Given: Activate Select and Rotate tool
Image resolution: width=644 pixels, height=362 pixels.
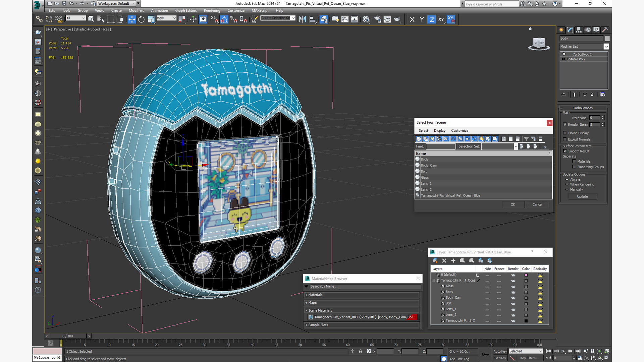Looking at the screenshot, I should [141, 19].
